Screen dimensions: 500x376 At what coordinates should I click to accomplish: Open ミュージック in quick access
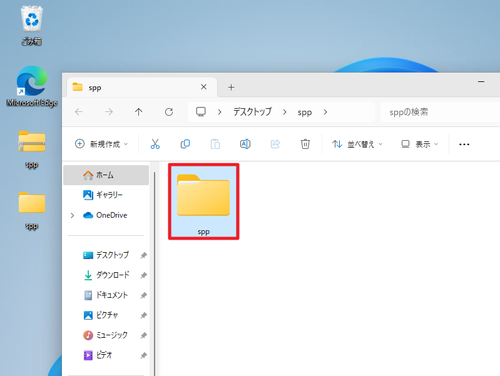coord(106,335)
